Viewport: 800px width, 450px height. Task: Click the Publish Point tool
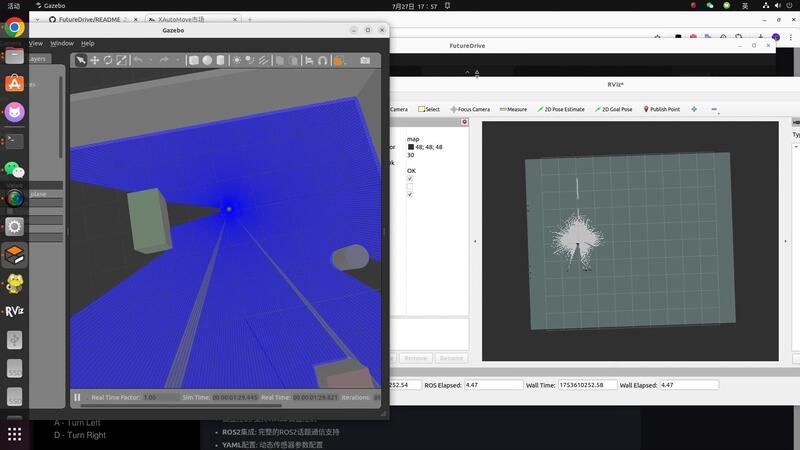pyautogui.click(x=661, y=109)
